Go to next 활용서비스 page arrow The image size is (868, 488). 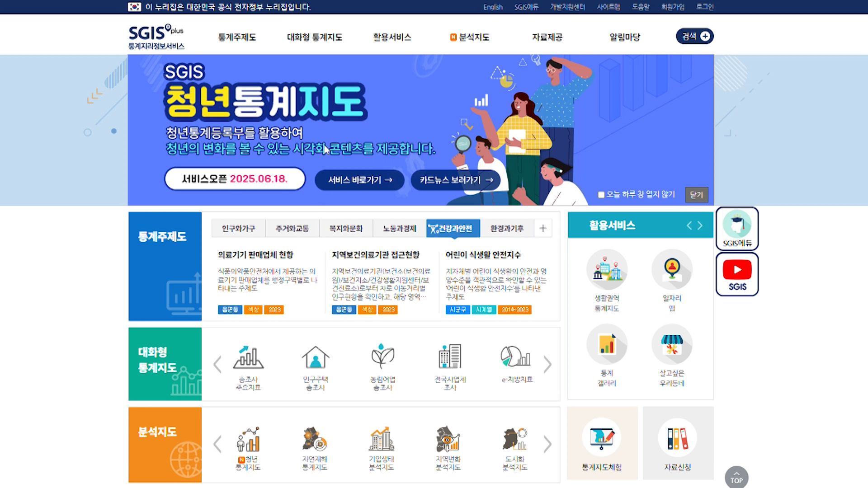coord(700,225)
